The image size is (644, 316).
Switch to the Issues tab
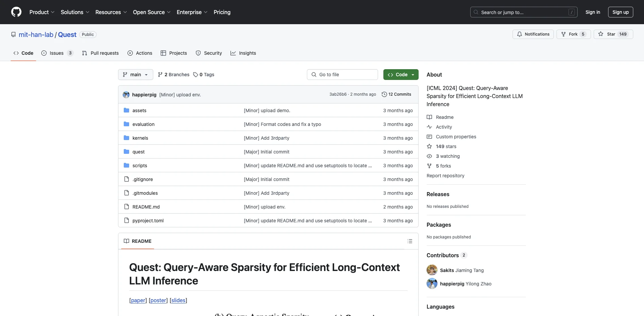point(57,53)
